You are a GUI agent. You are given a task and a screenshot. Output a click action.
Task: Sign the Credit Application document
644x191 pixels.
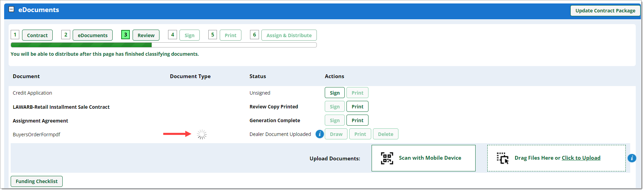click(335, 93)
